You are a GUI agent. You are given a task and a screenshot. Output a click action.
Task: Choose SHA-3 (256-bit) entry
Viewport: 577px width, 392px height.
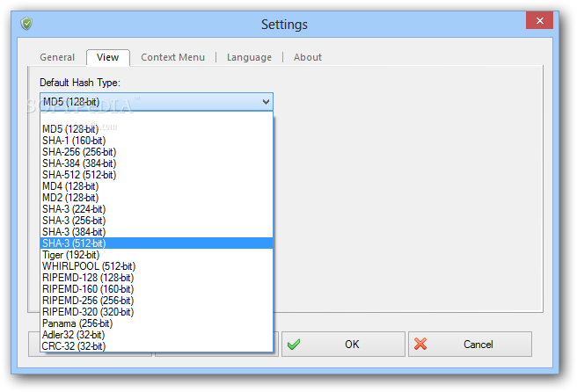tap(157, 221)
